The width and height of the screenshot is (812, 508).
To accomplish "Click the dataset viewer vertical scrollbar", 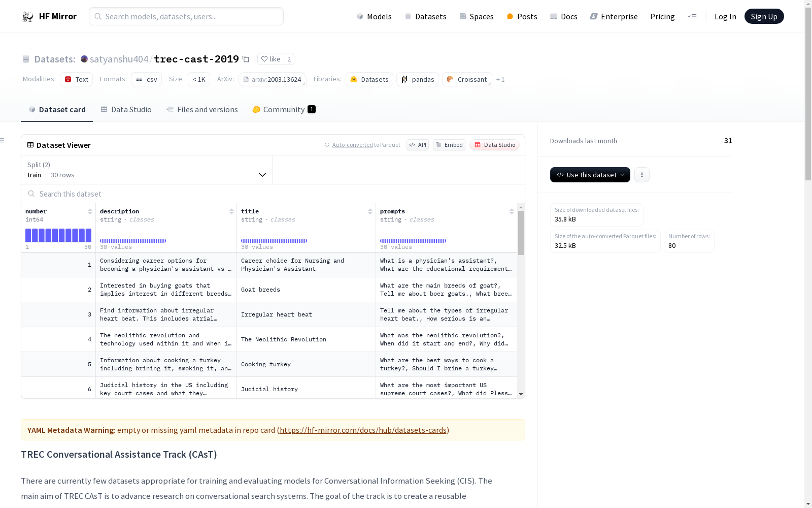I will pyautogui.click(x=521, y=233).
